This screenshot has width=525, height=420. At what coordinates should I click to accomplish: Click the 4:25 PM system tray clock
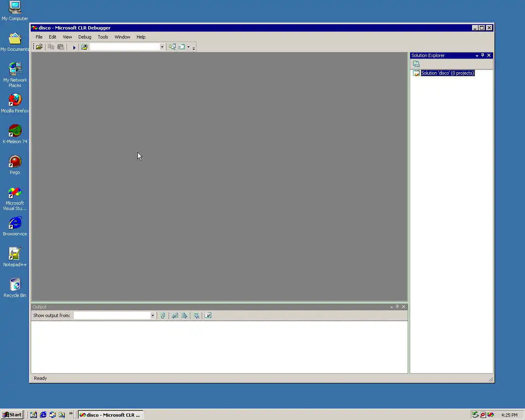coord(509,415)
